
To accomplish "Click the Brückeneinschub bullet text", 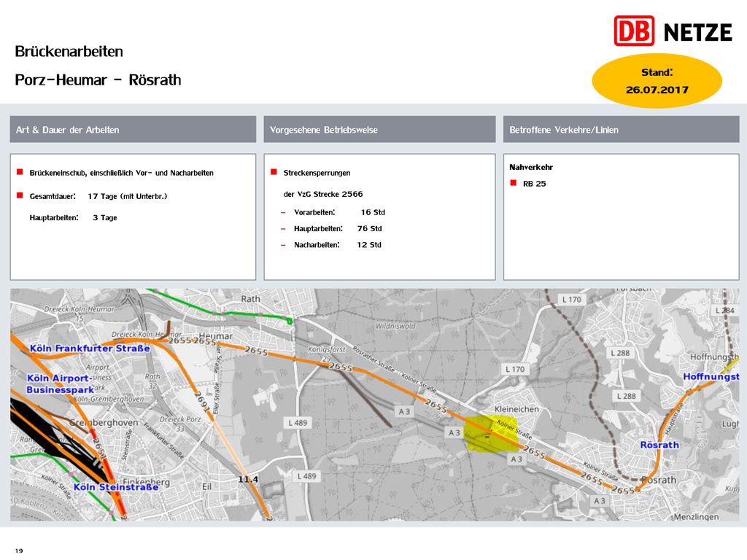I will pos(122,173).
